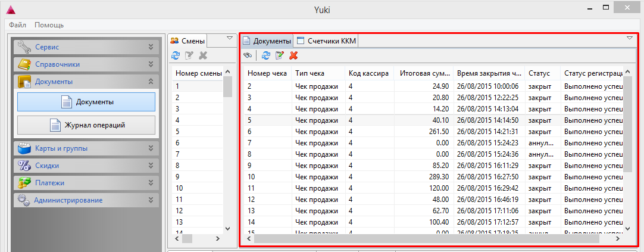
Task: Click the book icon next to Справочники
Action: point(24,64)
